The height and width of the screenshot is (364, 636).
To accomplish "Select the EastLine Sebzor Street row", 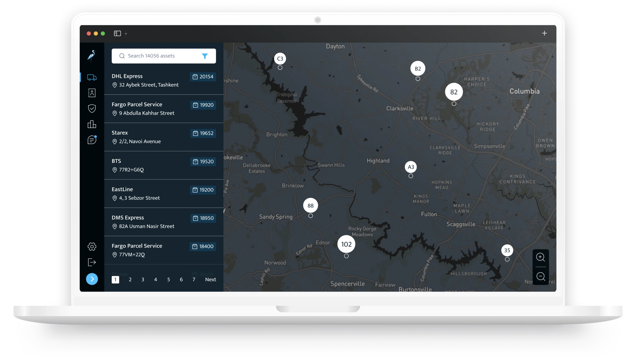I will tap(164, 194).
